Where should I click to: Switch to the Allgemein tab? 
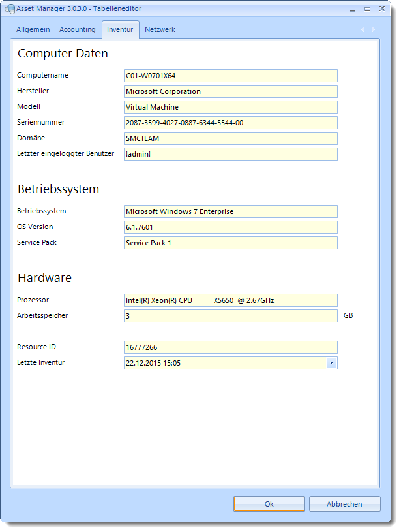click(x=33, y=29)
